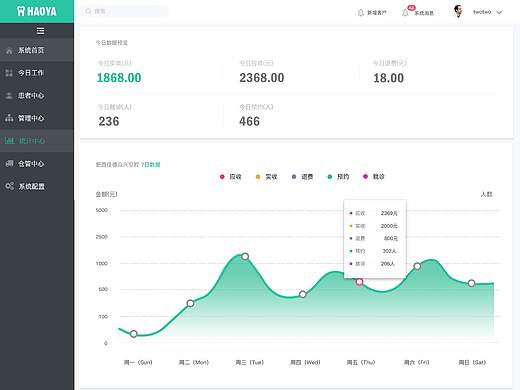
Task: Click the 18.00 refund figure
Action: (388, 78)
